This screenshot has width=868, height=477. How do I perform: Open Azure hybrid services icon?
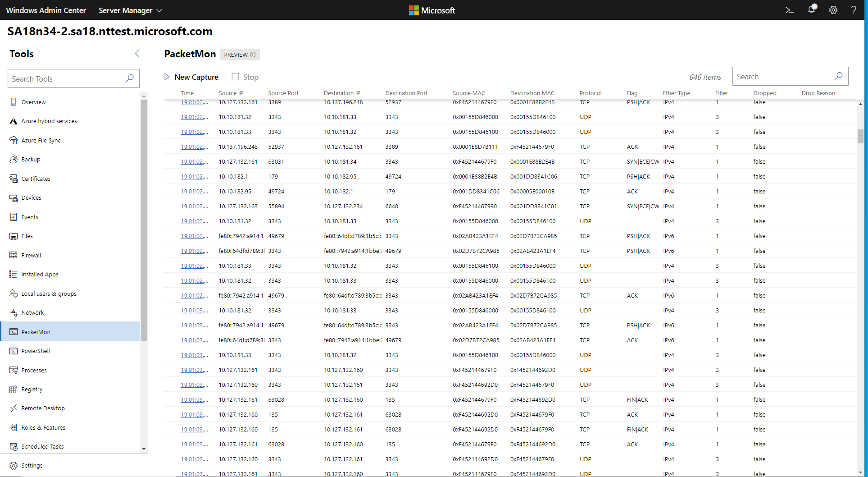click(14, 121)
